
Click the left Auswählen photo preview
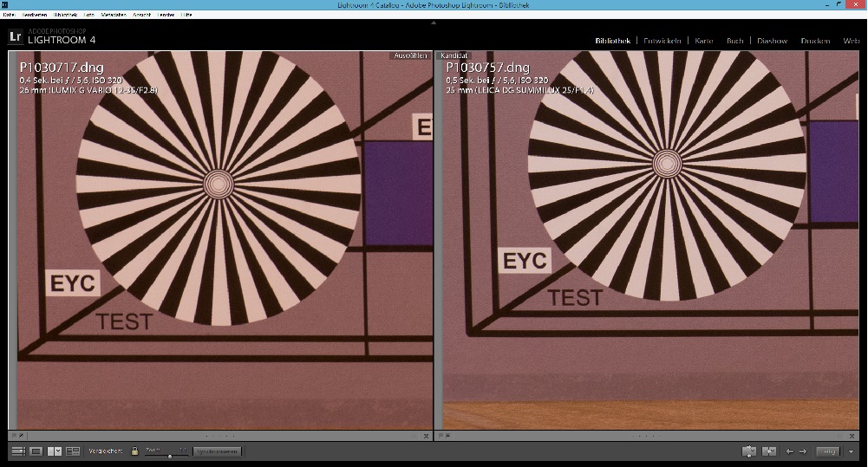pos(220,241)
